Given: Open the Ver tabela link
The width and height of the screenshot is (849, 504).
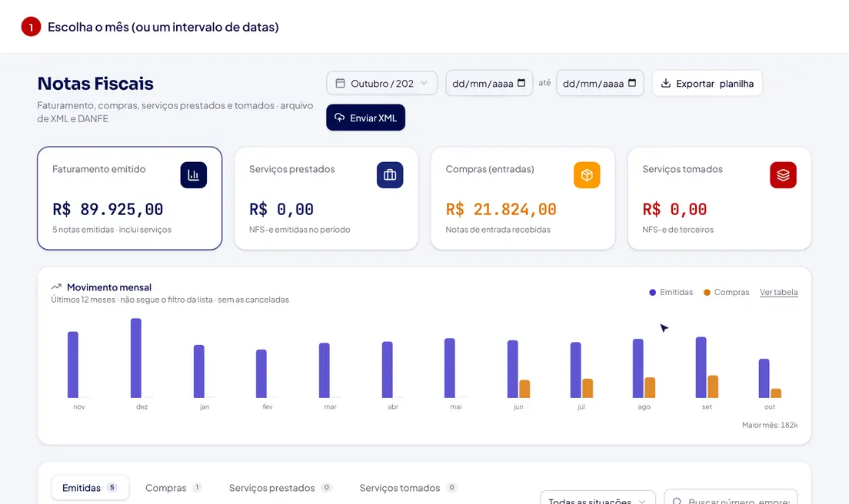Looking at the screenshot, I should [x=778, y=292].
